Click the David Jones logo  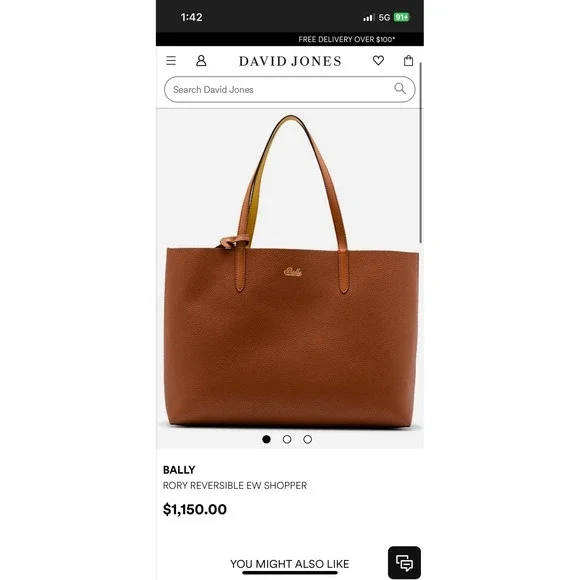pos(290,61)
